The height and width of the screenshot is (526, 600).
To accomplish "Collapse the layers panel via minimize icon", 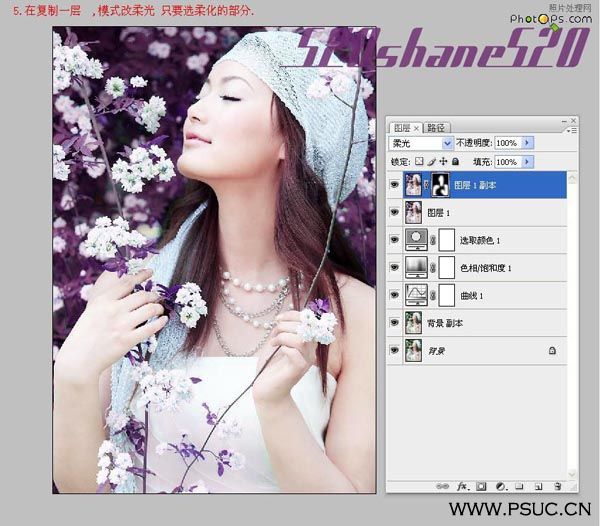I will tap(564, 121).
